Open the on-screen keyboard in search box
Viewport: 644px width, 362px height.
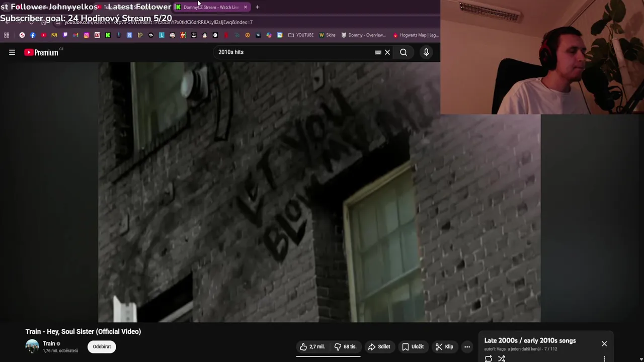378,52
